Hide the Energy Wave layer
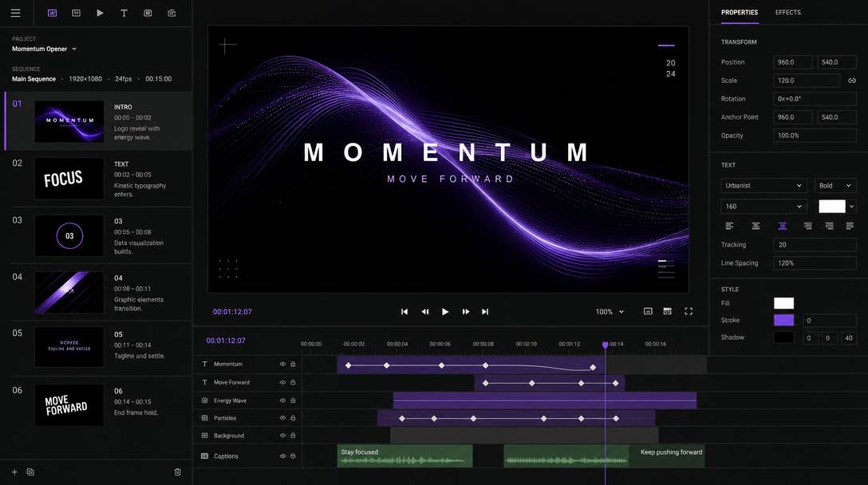The height and width of the screenshot is (485, 868). (282, 400)
